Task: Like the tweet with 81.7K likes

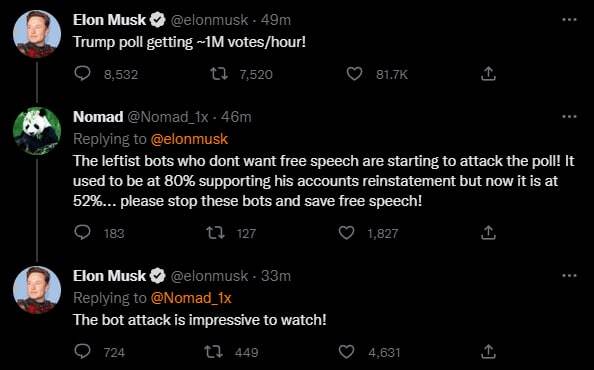Action: (x=355, y=74)
